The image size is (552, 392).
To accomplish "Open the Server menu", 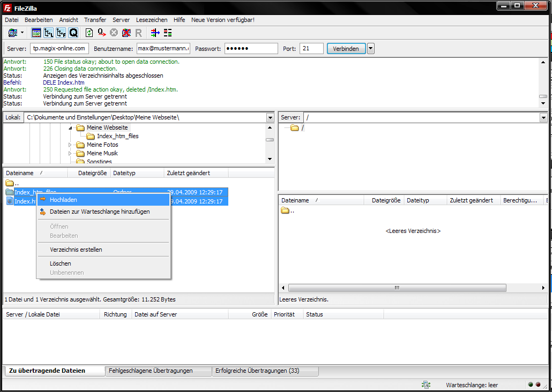I will [121, 20].
